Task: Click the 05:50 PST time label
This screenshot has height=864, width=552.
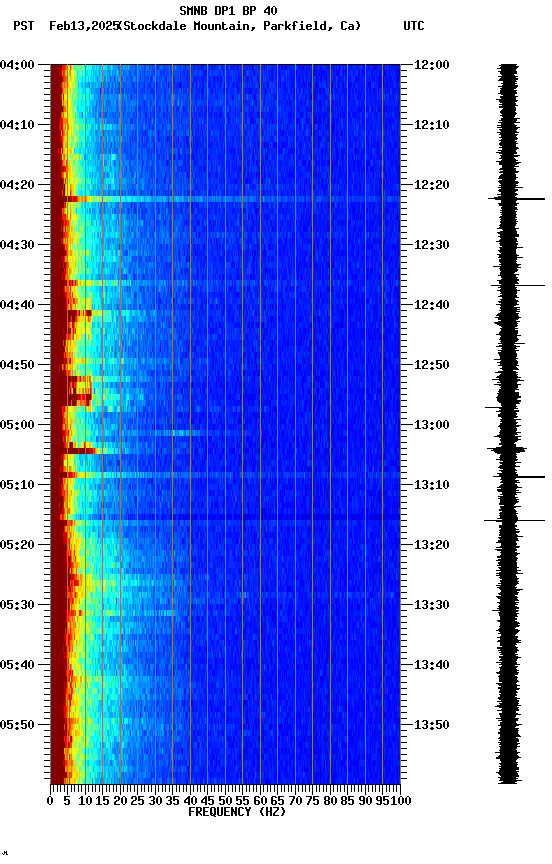Action: 17,725
